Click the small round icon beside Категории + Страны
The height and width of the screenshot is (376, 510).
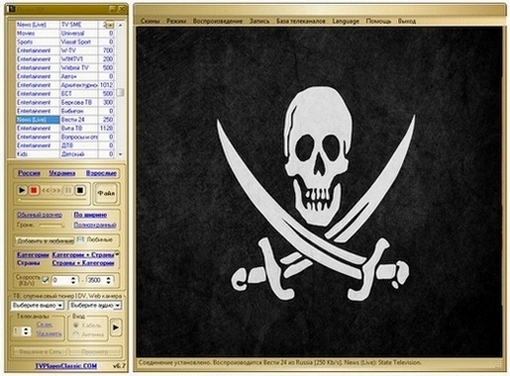117,254
